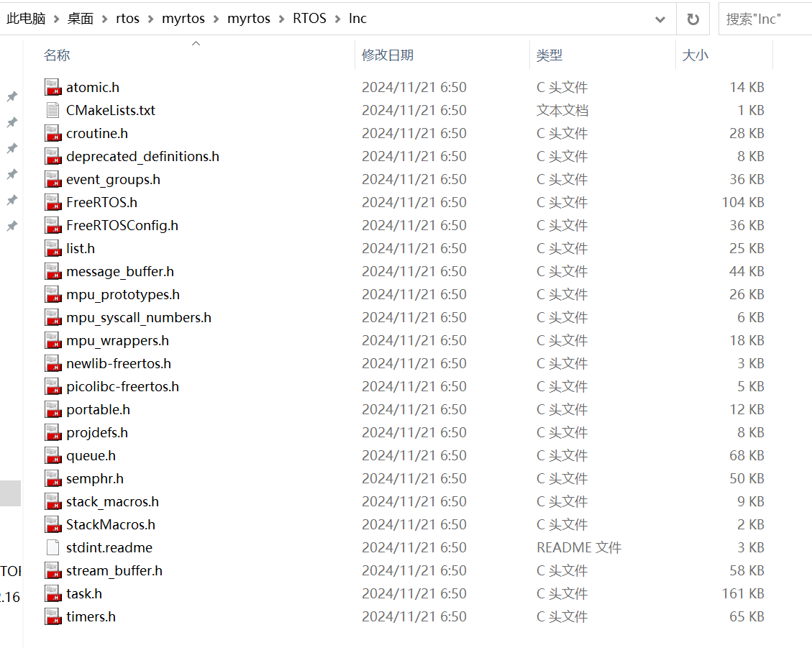Screen dimensions: 812x648
Task: Click the stream_buffer.h file icon
Action: coord(53,570)
